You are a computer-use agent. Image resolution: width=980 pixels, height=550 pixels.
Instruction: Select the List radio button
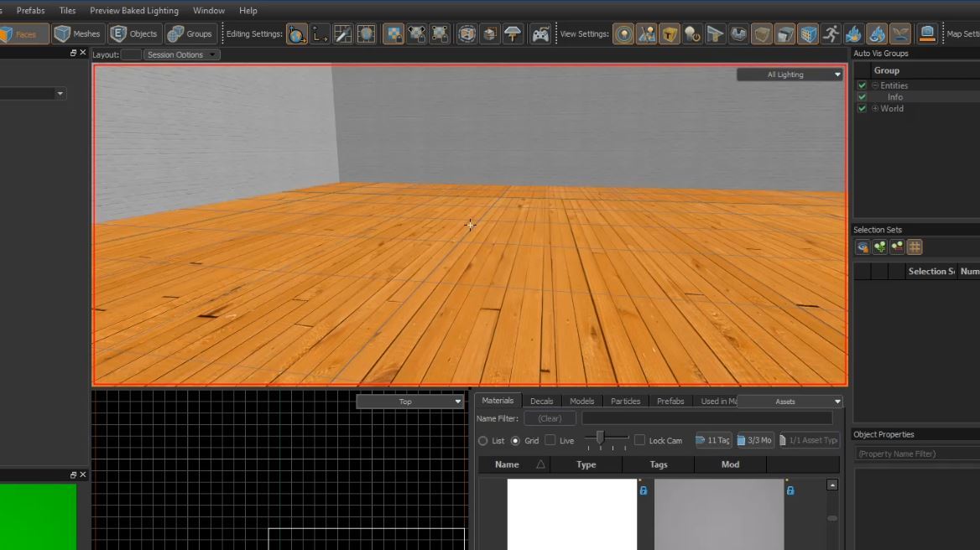coord(484,440)
